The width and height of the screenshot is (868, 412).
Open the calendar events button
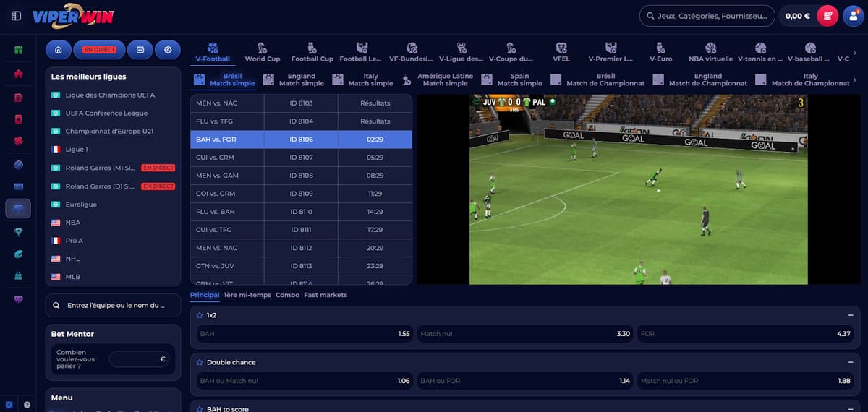point(140,50)
